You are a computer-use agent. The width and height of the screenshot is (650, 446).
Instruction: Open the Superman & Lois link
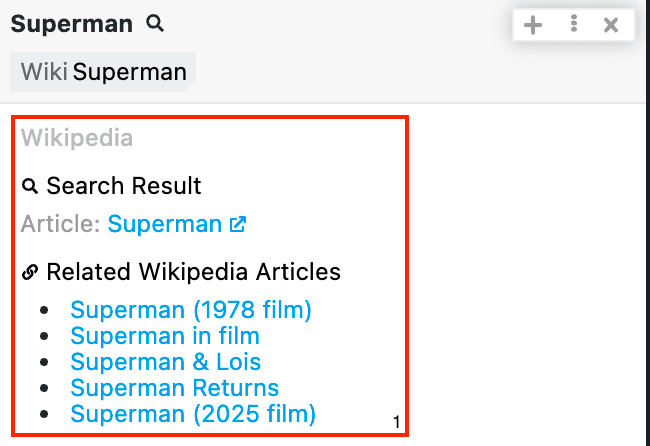coord(165,362)
